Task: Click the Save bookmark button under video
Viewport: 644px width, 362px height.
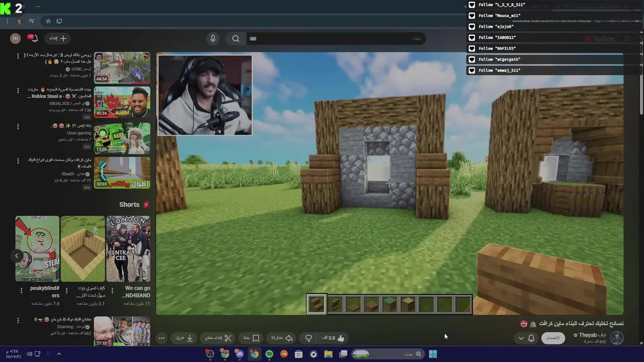Action: 252,338
